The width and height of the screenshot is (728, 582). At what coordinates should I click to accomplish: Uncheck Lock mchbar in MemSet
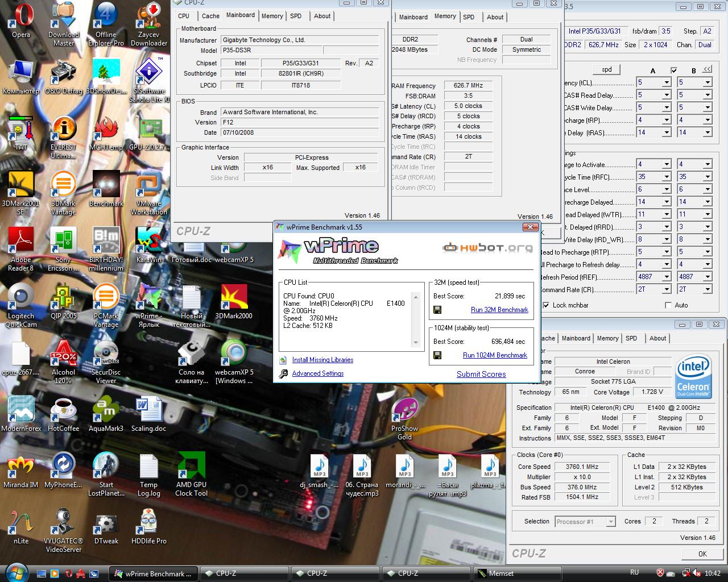pyautogui.click(x=547, y=305)
